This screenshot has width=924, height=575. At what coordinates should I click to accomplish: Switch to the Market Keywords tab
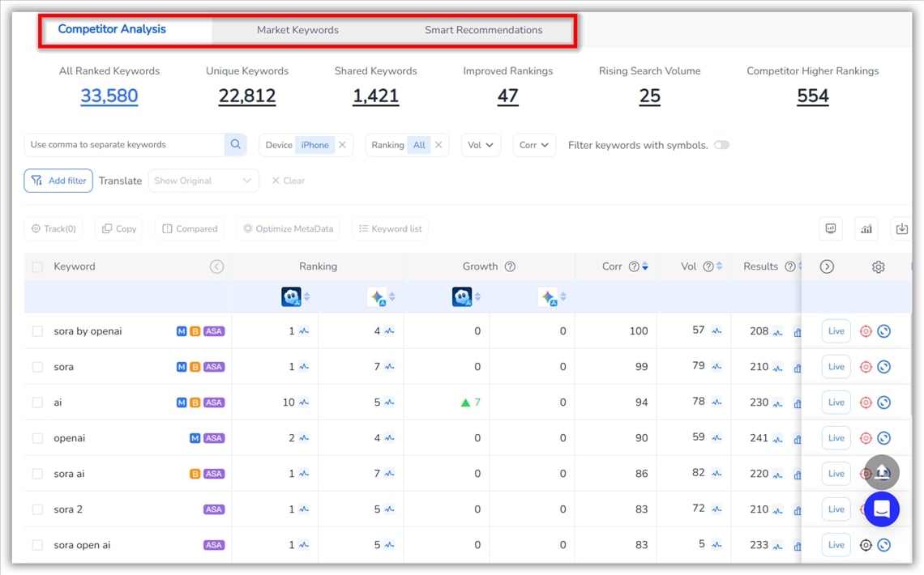tap(297, 30)
